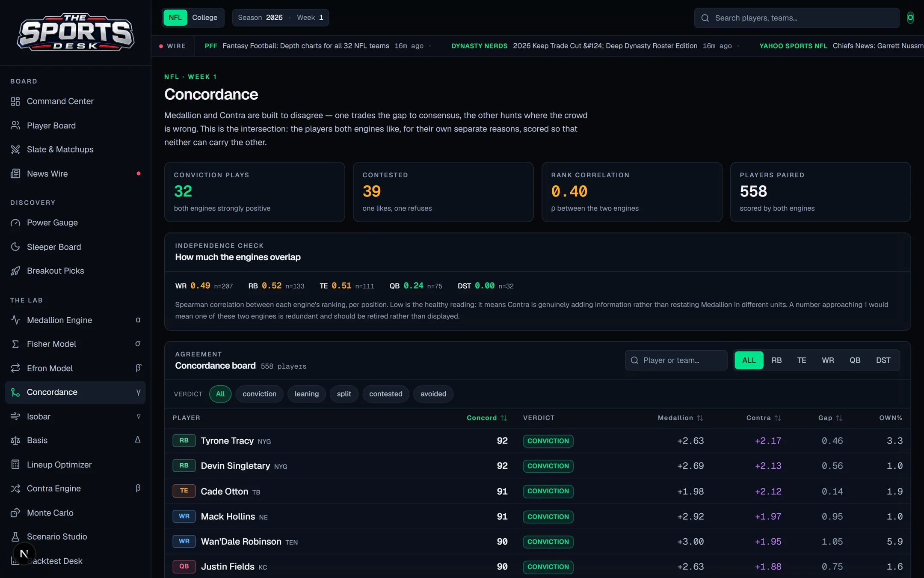Screen dimensions: 924x578
Task: Filter verdict by conviction chip
Action: (x=259, y=394)
